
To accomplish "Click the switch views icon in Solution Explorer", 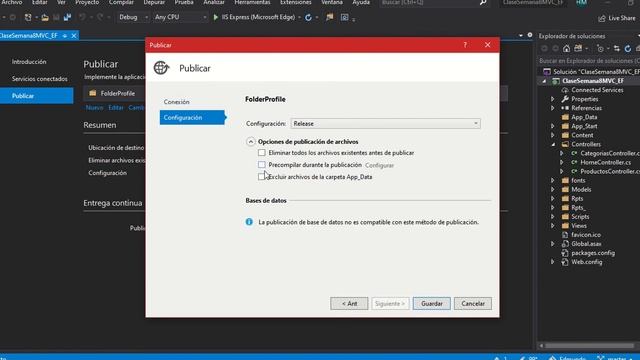I will (578, 49).
